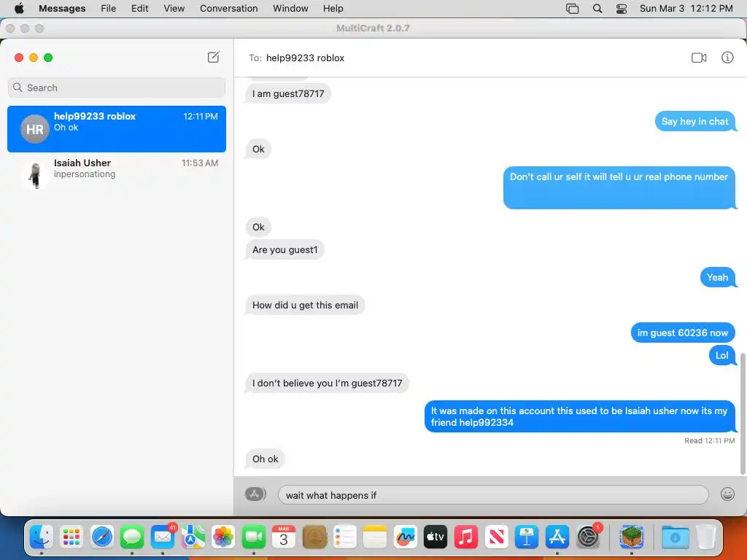
Task: Select the help99233 roblox conversation
Action: point(117,129)
